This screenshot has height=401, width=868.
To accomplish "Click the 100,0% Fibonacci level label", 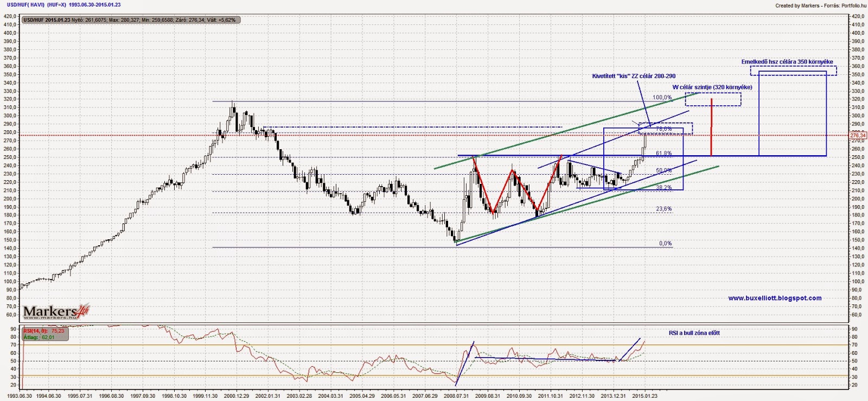I will tap(662, 98).
